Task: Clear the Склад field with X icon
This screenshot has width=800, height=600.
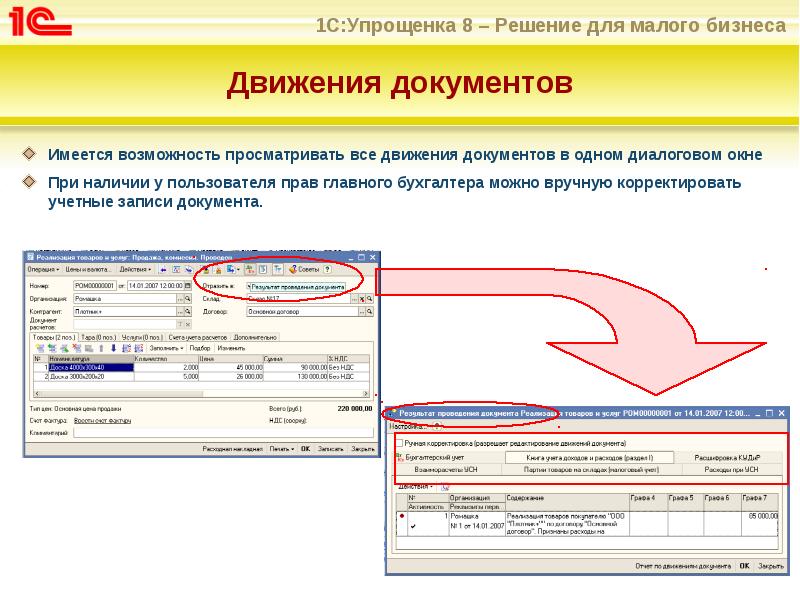Action: tap(362, 299)
